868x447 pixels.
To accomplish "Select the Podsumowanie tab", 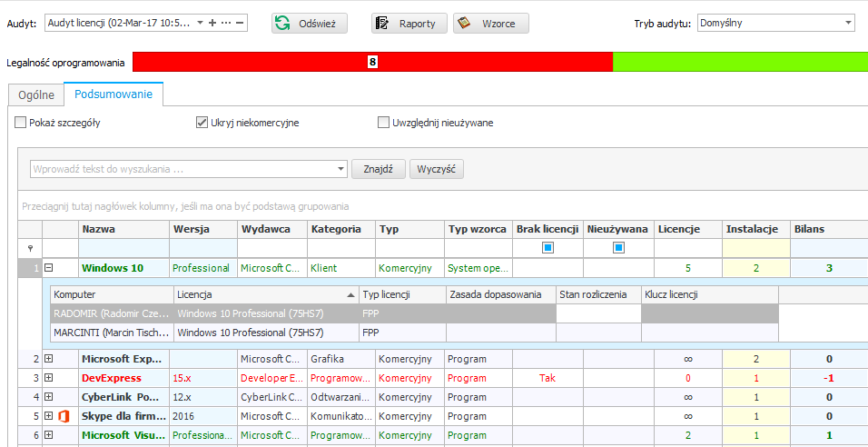I will [x=113, y=94].
